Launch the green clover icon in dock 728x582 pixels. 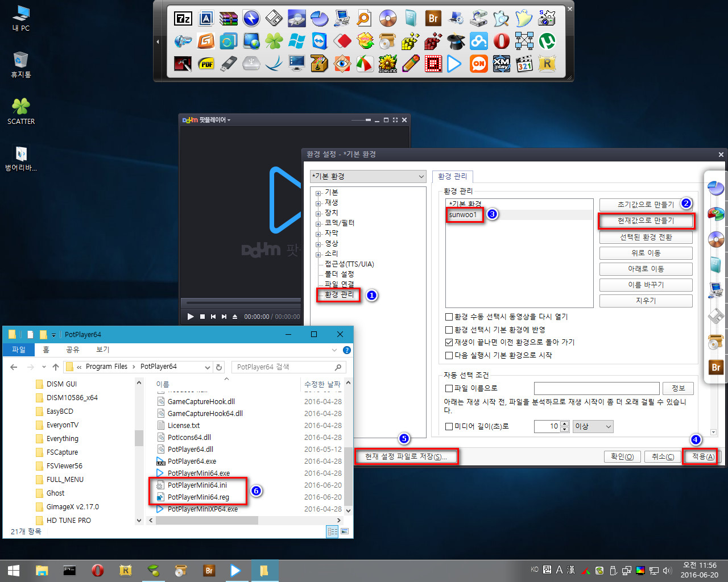[274, 41]
